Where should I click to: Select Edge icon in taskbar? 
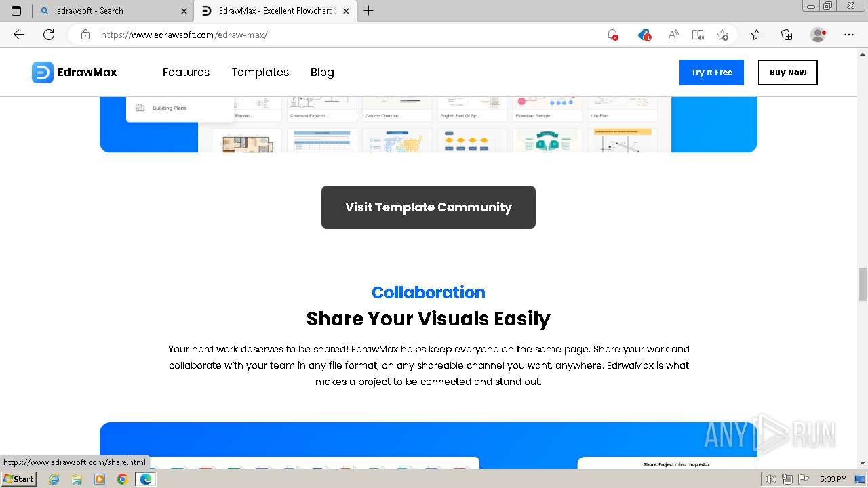click(146, 479)
